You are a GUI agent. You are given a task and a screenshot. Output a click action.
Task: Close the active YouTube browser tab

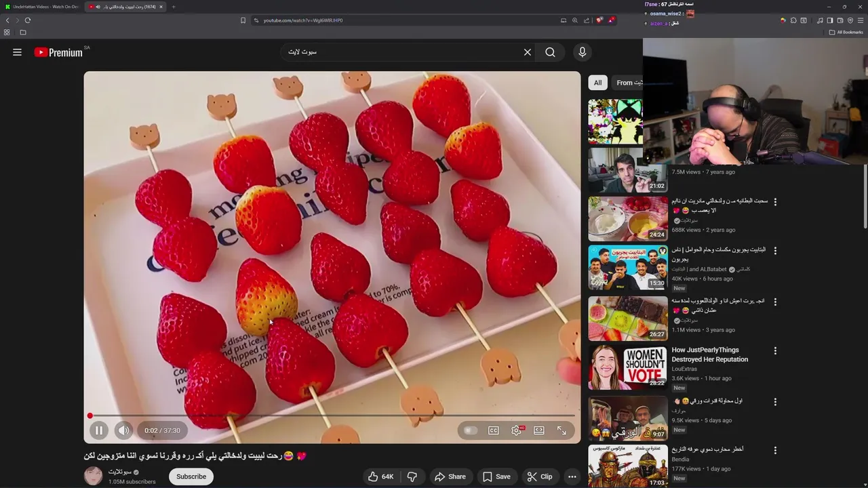click(161, 7)
